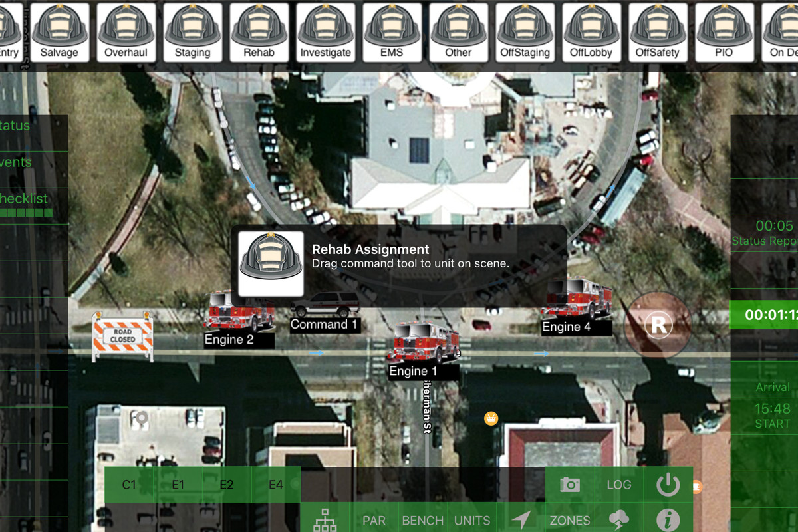Select the E2 unit tab
This screenshot has width=798, height=532.
(x=227, y=485)
